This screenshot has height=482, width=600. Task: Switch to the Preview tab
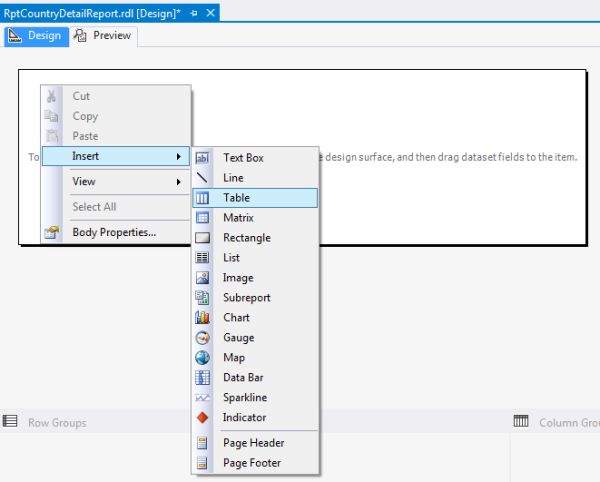pos(103,36)
